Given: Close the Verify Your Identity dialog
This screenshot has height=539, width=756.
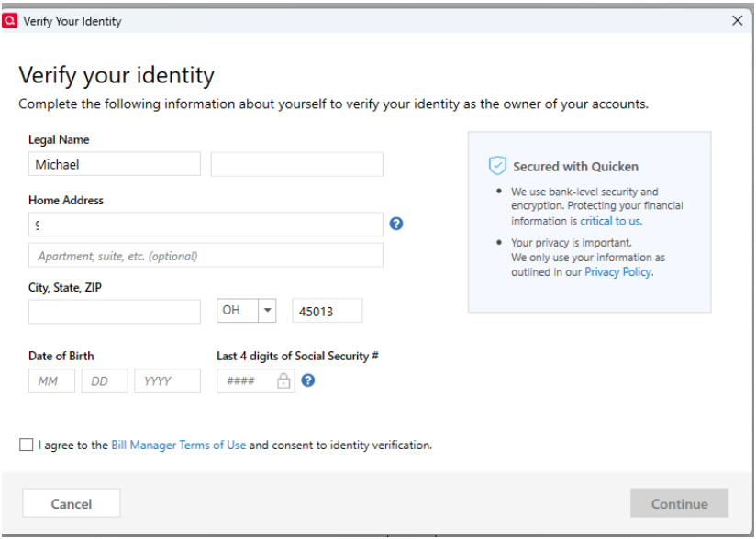Looking at the screenshot, I should 737,20.
